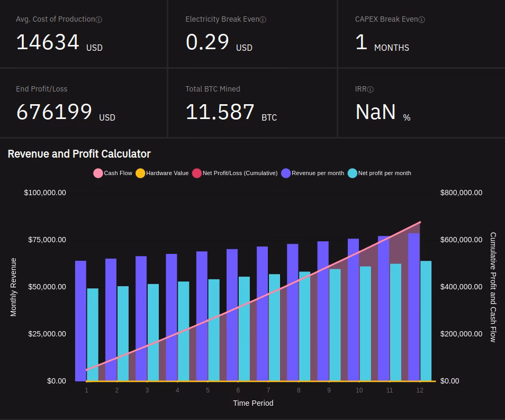The width and height of the screenshot is (505, 420).
Task: Click cash flow line endpoint at month 12
Action: pos(420,222)
